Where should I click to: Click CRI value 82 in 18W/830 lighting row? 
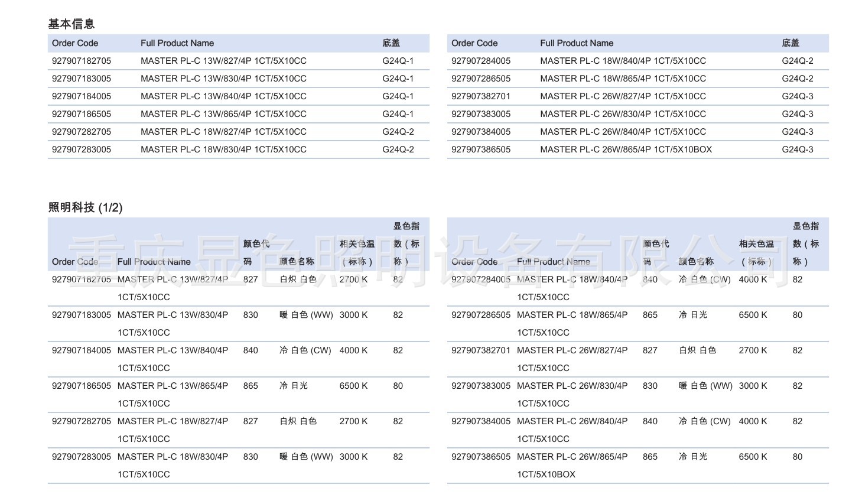(398, 457)
